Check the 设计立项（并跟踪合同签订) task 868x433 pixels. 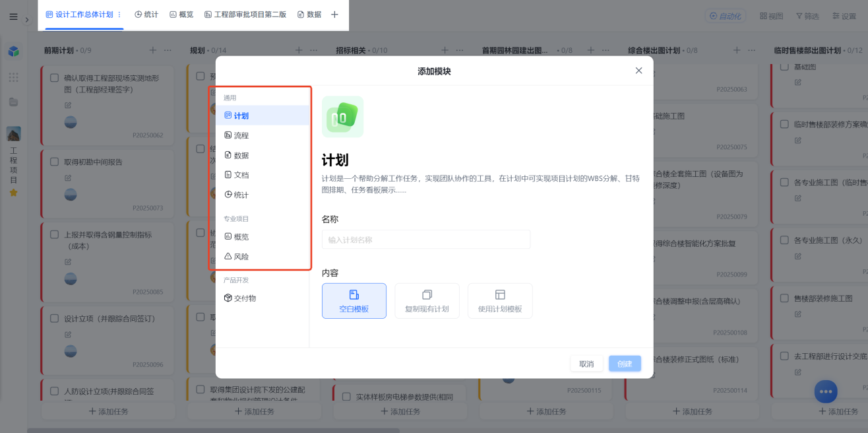coord(55,319)
